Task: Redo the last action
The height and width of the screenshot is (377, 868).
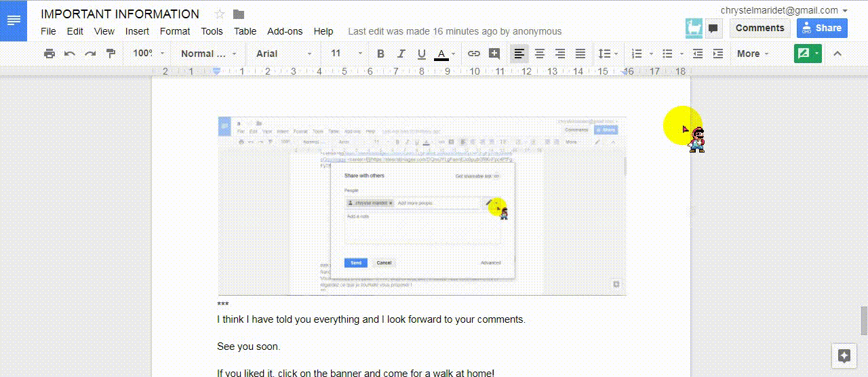Action: [90, 54]
